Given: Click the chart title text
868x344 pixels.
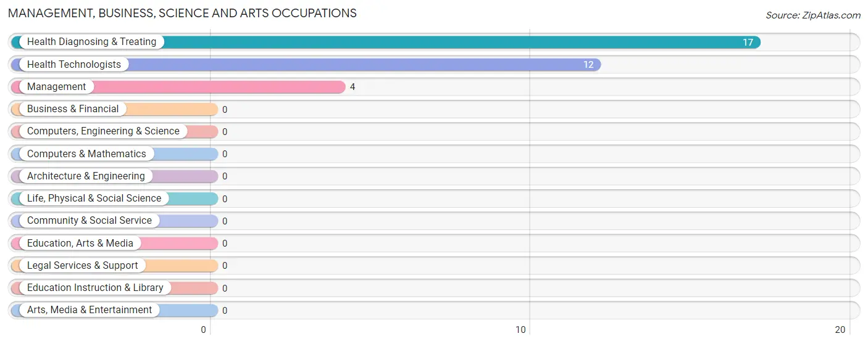Looking at the screenshot, I should [182, 13].
